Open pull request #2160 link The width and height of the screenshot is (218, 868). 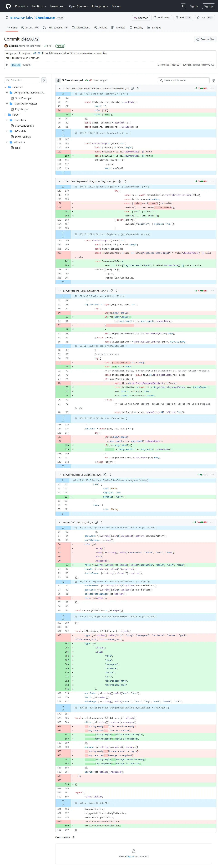coord(37,53)
